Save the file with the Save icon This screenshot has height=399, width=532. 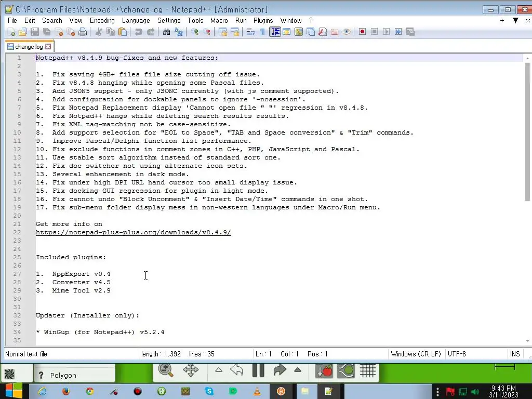(x=35, y=32)
